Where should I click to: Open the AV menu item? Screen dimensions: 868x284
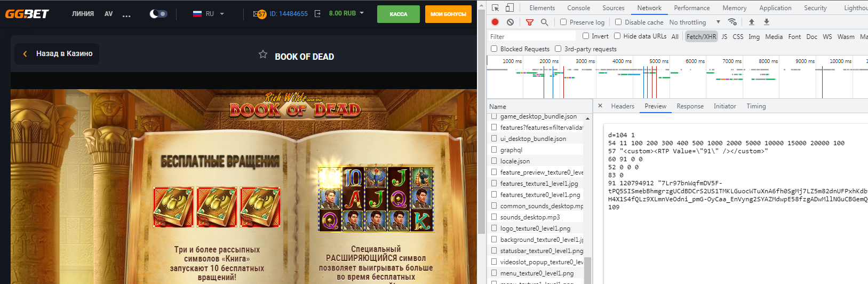[108, 14]
